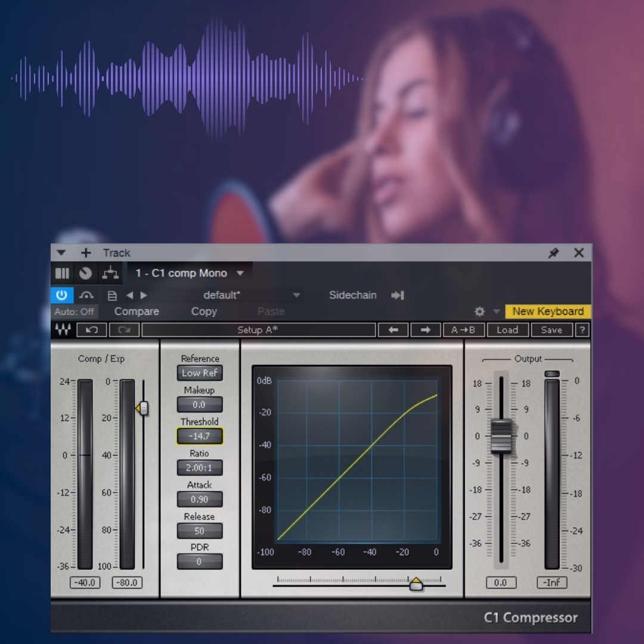Click the output level meter bar
This screenshot has height=644, width=644.
552,474
